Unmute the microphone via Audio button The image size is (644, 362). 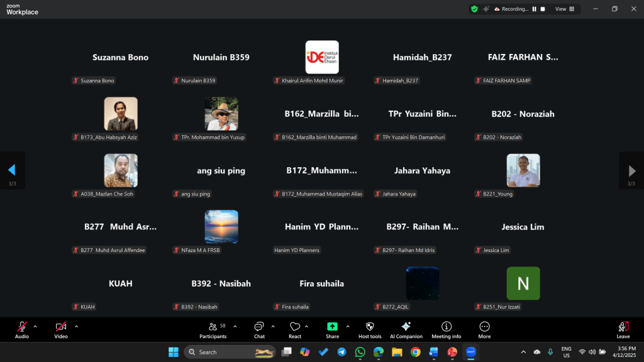tap(22, 329)
